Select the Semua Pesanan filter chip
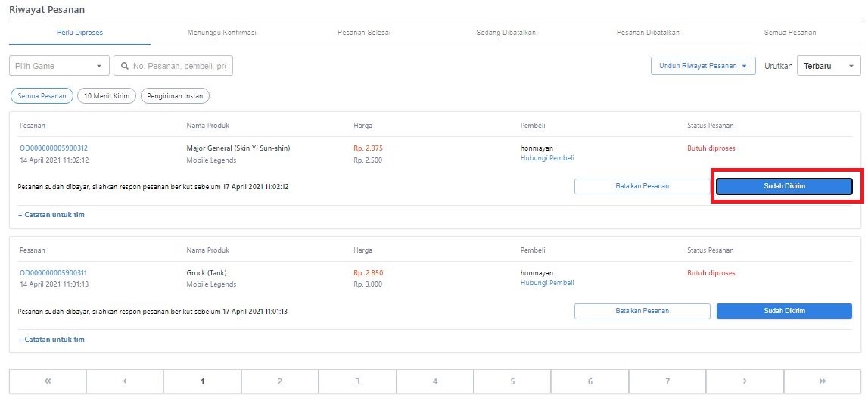The width and height of the screenshot is (868, 404). (x=42, y=96)
